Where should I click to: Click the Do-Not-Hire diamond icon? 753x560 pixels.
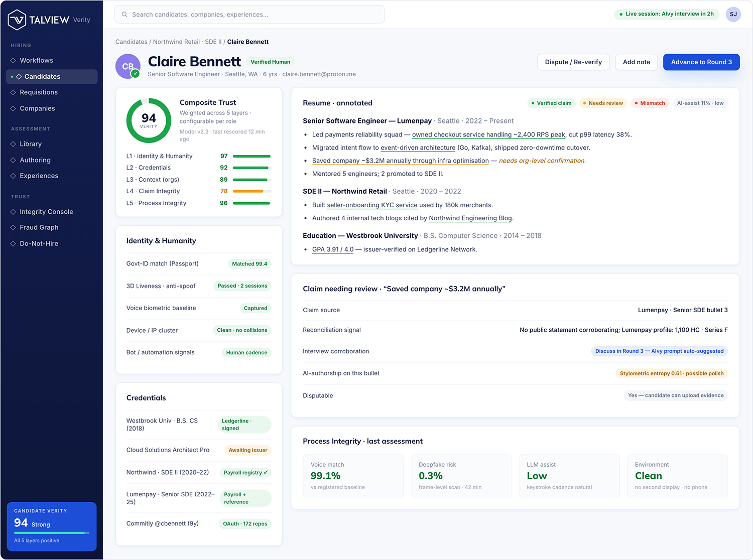pos(13,243)
